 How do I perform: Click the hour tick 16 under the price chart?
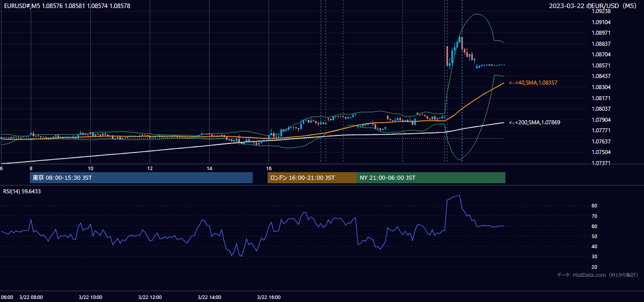[269, 168]
